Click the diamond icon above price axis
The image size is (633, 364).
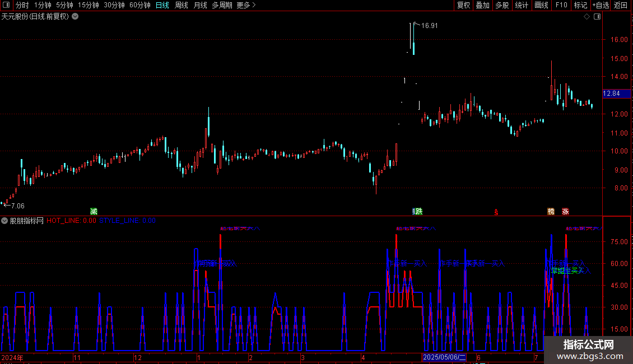pyautogui.click(x=587, y=17)
